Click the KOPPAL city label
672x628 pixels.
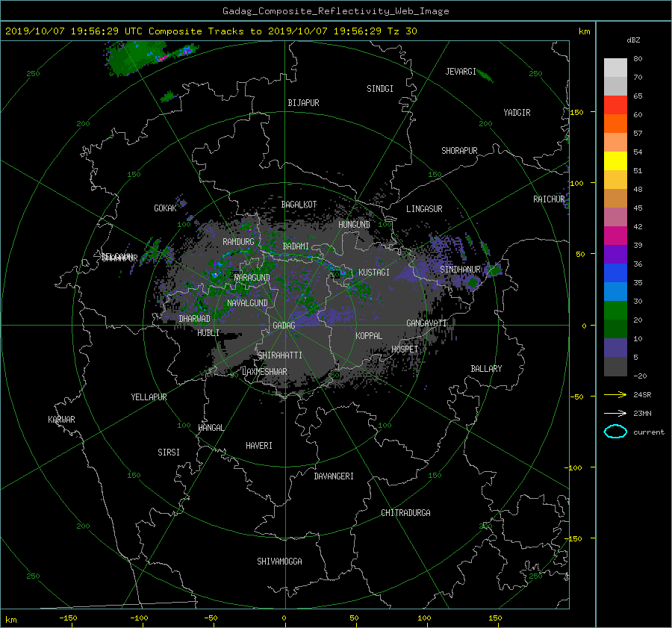[x=369, y=336]
